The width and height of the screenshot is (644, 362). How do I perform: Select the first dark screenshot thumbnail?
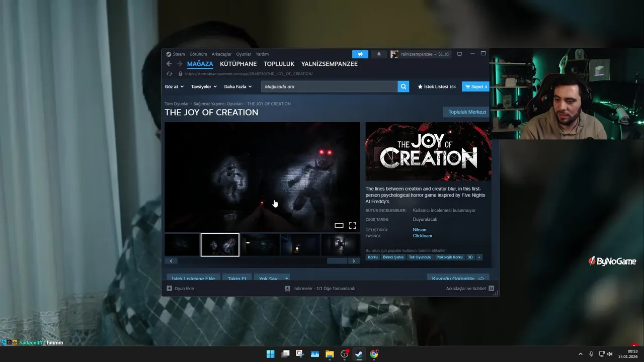(x=182, y=245)
